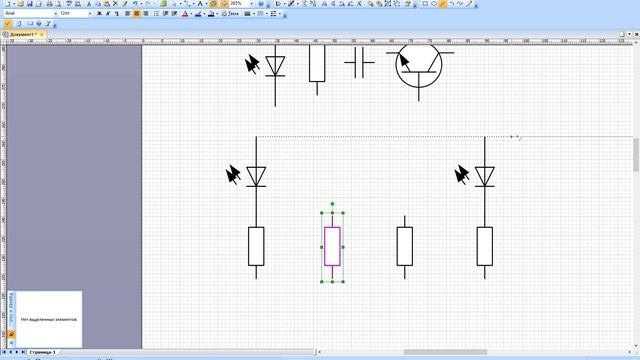Create a new document with toolbar icon

pos(7,4)
